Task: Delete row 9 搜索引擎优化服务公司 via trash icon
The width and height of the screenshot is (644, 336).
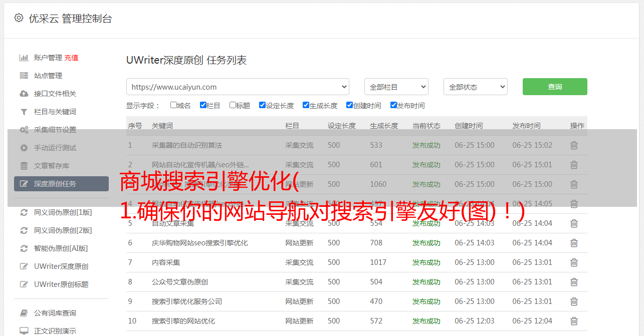Action: (574, 301)
